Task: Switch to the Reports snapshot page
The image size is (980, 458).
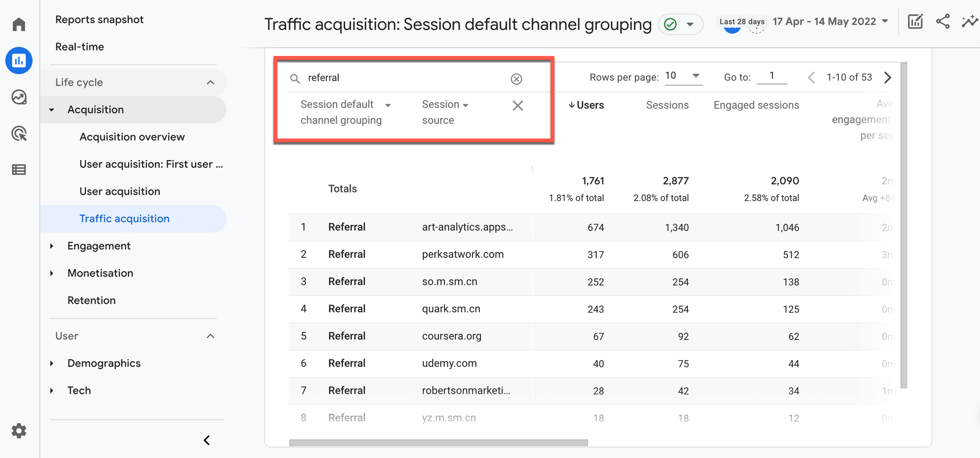Action: click(x=99, y=19)
